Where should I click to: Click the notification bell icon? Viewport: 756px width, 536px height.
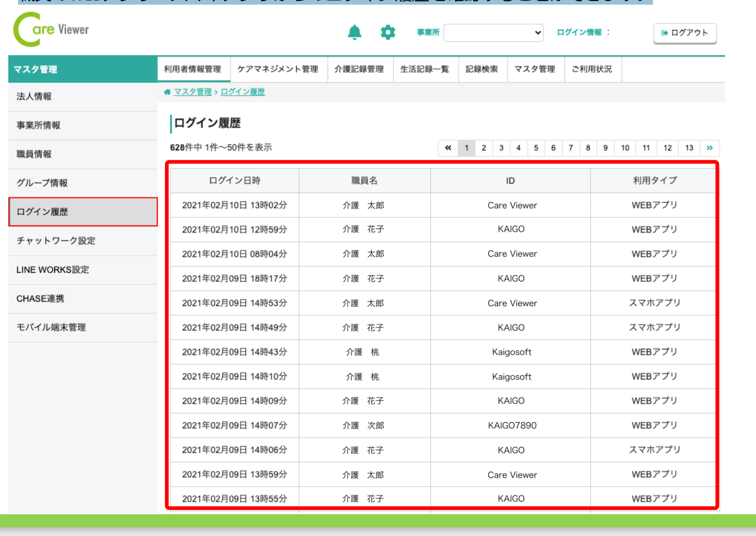(x=354, y=32)
